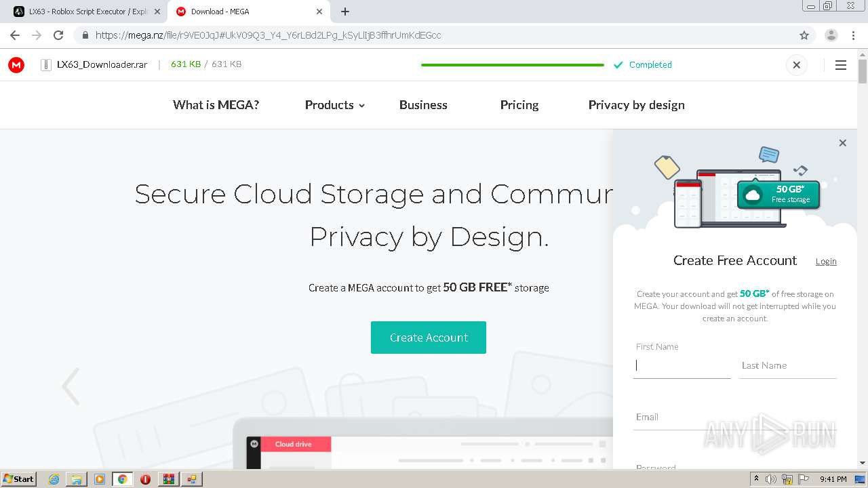The height and width of the screenshot is (488, 868).
Task: Open Privacy by design page
Action: coord(636,105)
